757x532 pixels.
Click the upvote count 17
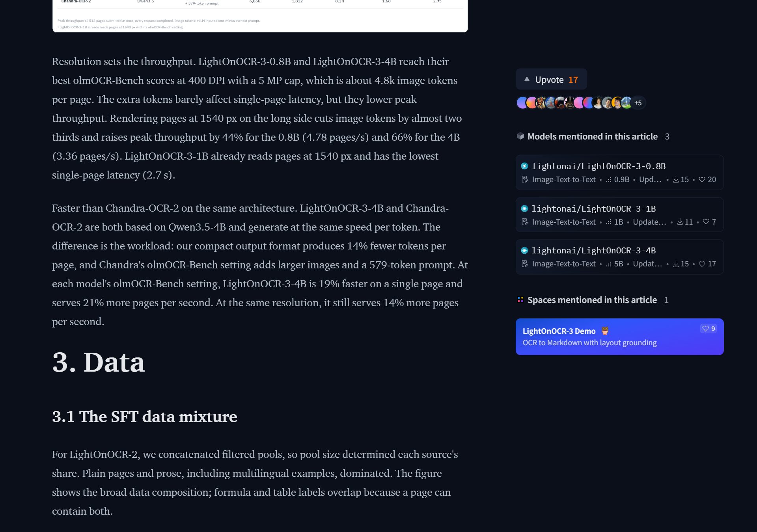(x=573, y=80)
